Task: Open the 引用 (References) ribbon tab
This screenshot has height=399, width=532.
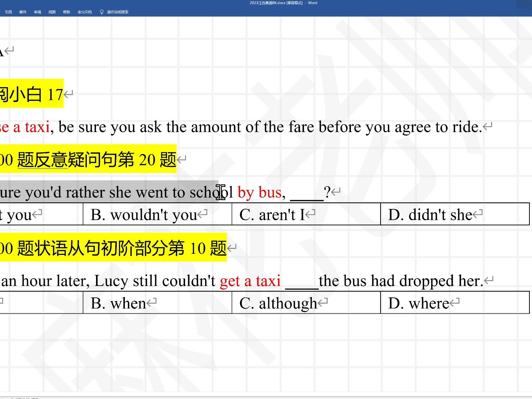Action: (x=8, y=12)
